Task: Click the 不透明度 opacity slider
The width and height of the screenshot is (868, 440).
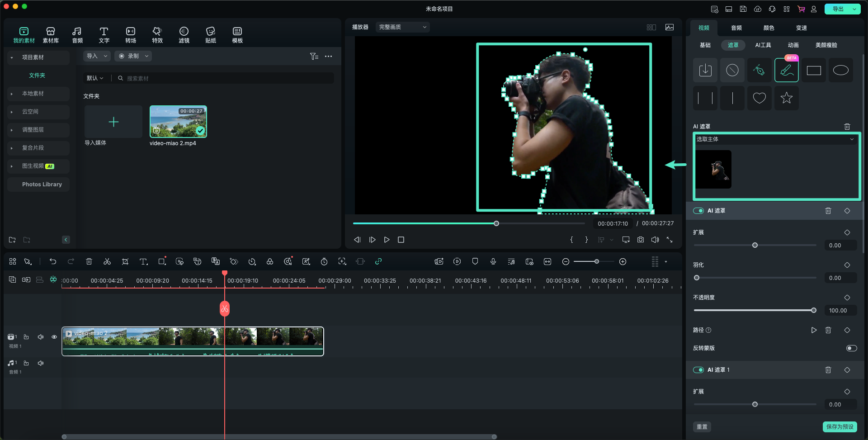Action: coord(754,310)
